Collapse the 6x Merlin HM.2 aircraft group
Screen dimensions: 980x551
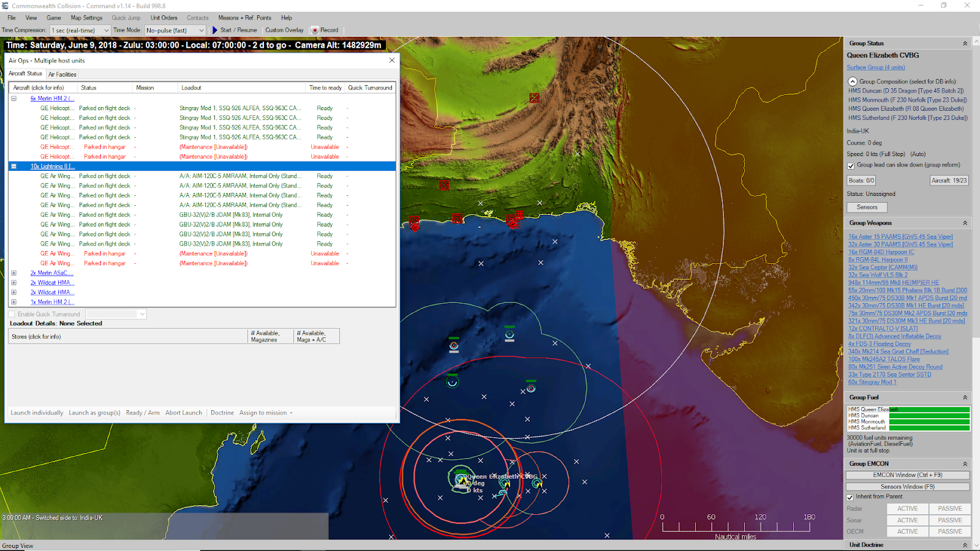pos(13,99)
